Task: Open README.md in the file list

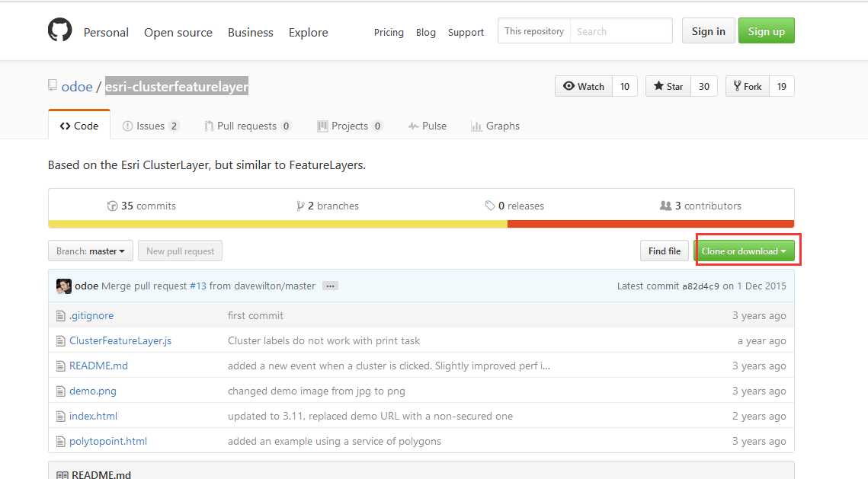Action: point(98,366)
